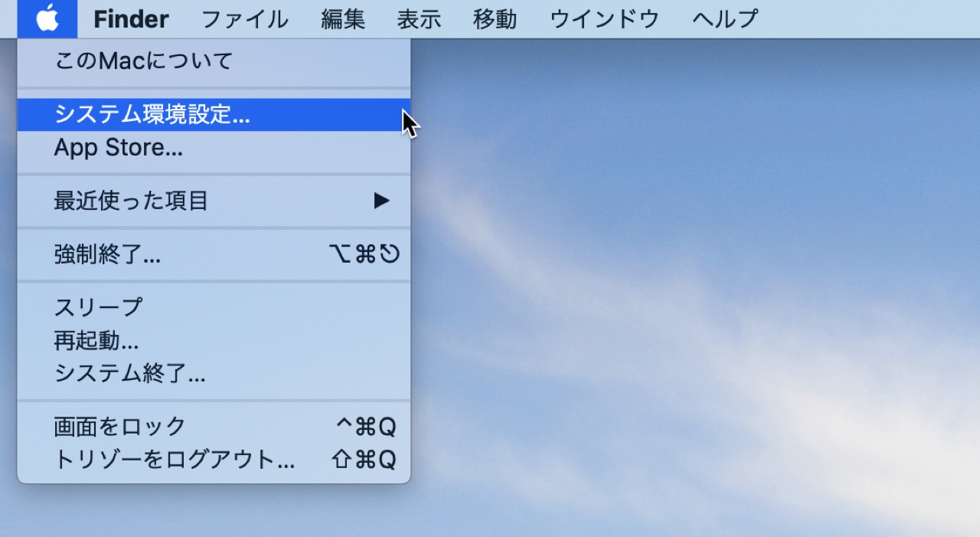Open the 編集 menu
The image size is (980, 537).
343,19
